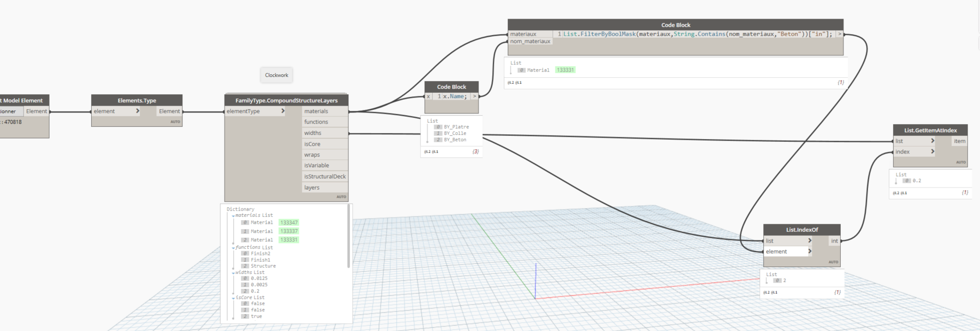Click the list input chevron on List.IndexOf
This screenshot has height=331, width=980.
coord(809,241)
